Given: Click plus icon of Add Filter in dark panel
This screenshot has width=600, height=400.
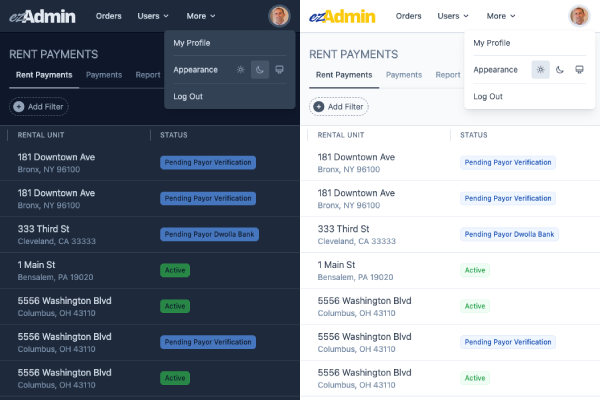Looking at the screenshot, I should [19, 107].
